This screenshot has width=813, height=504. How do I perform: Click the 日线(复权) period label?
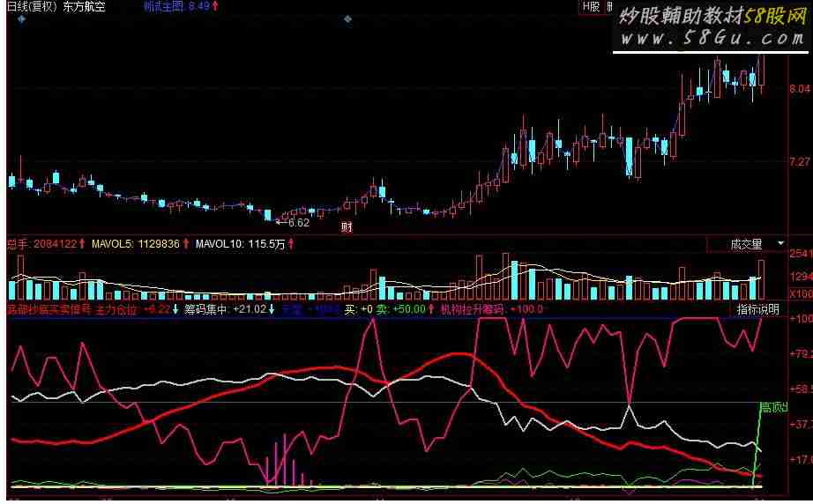click(x=32, y=7)
